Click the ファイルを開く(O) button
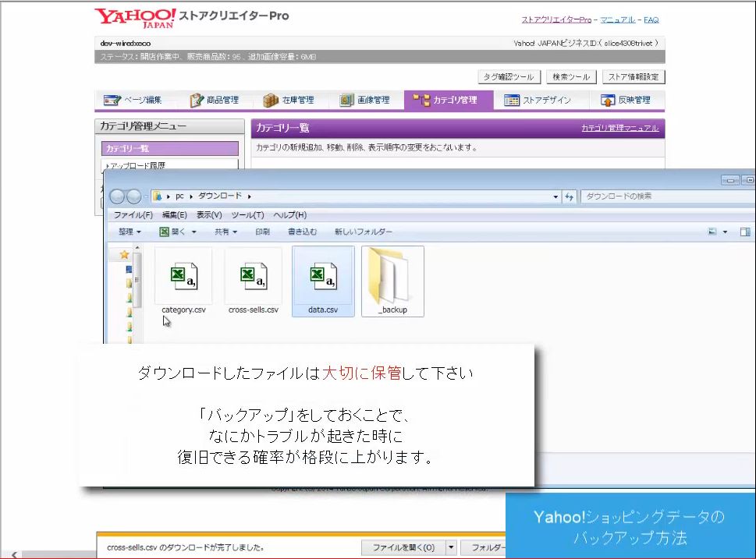This screenshot has height=559, width=756. tap(404, 547)
